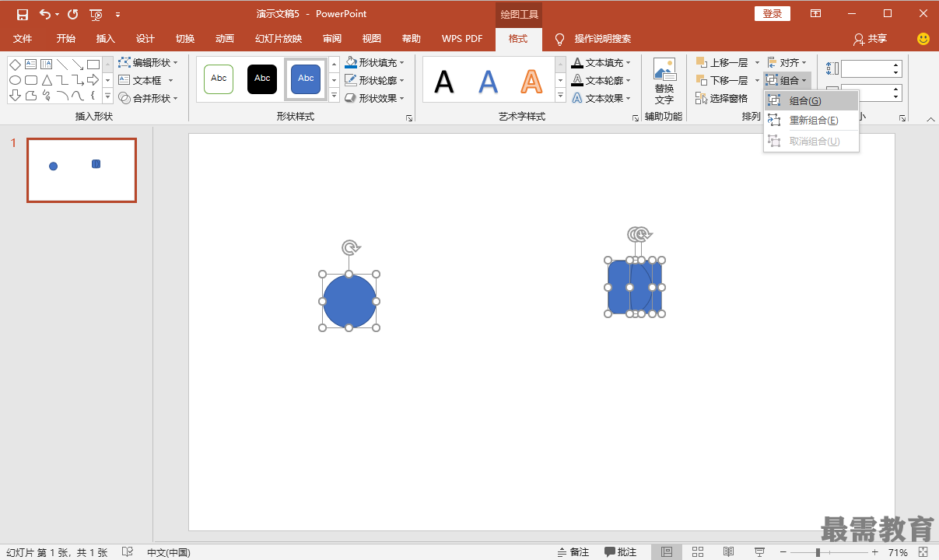Open Merge Shapes (合并形状) dropdown
Image resolution: width=939 pixels, height=560 pixels.
pos(148,98)
